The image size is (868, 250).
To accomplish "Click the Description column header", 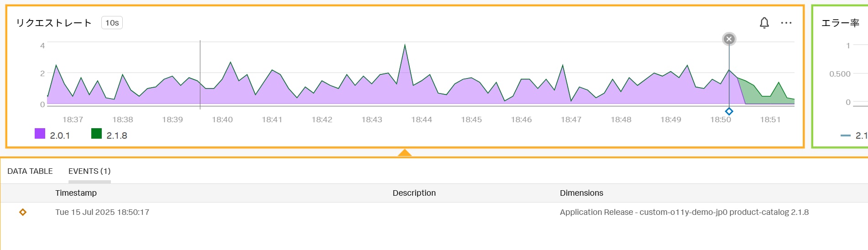I will (414, 193).
